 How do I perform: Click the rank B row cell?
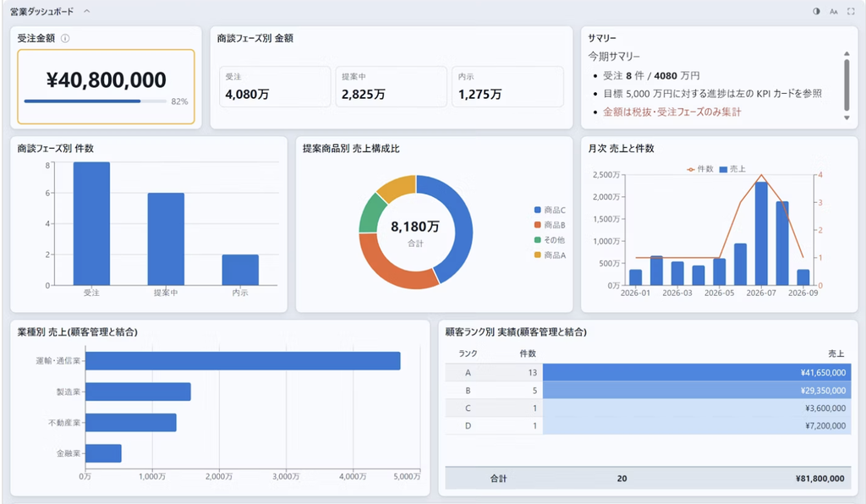pos(468,391)
